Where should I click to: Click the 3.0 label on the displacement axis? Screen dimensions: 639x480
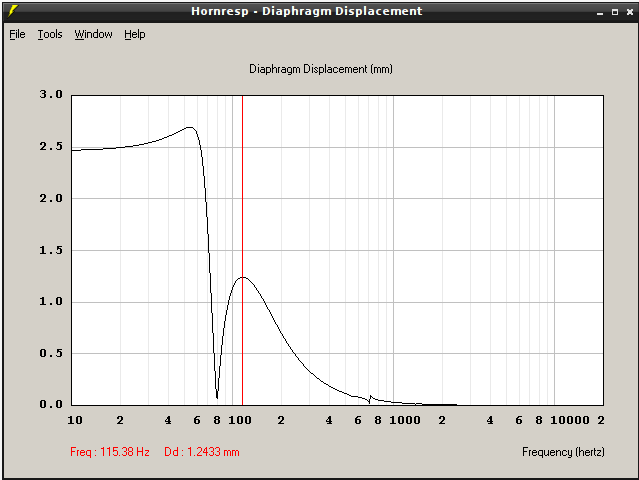(x=51, y=95)
